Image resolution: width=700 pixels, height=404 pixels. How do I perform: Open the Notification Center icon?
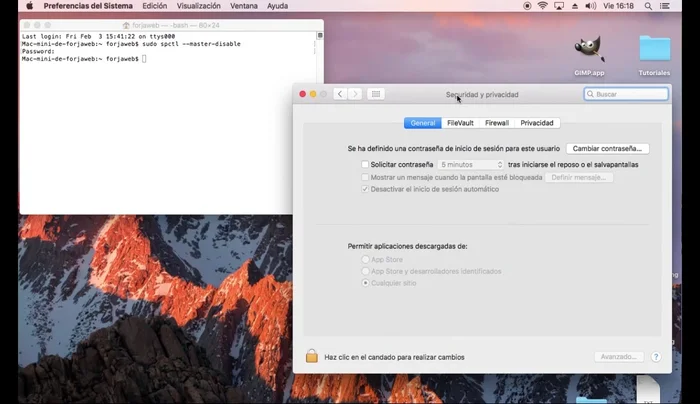pos(665,6)
